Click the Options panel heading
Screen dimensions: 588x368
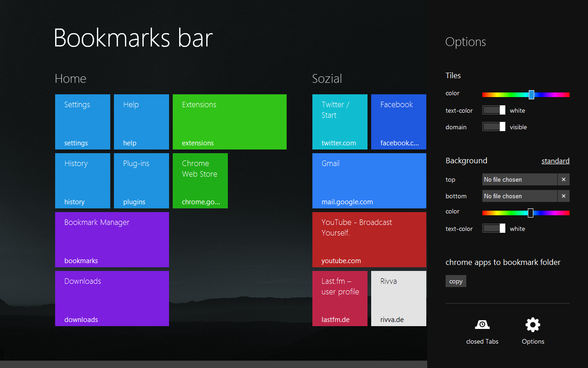466,42
